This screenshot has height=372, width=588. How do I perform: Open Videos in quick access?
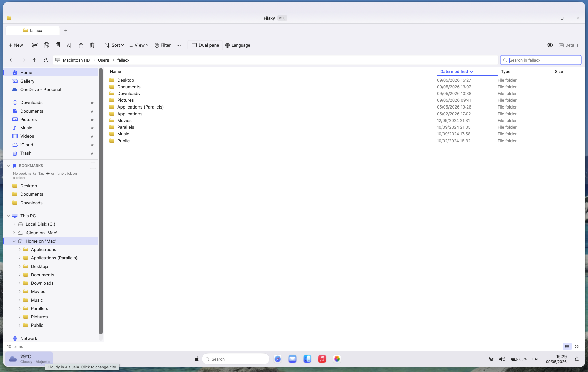point(51,136)
